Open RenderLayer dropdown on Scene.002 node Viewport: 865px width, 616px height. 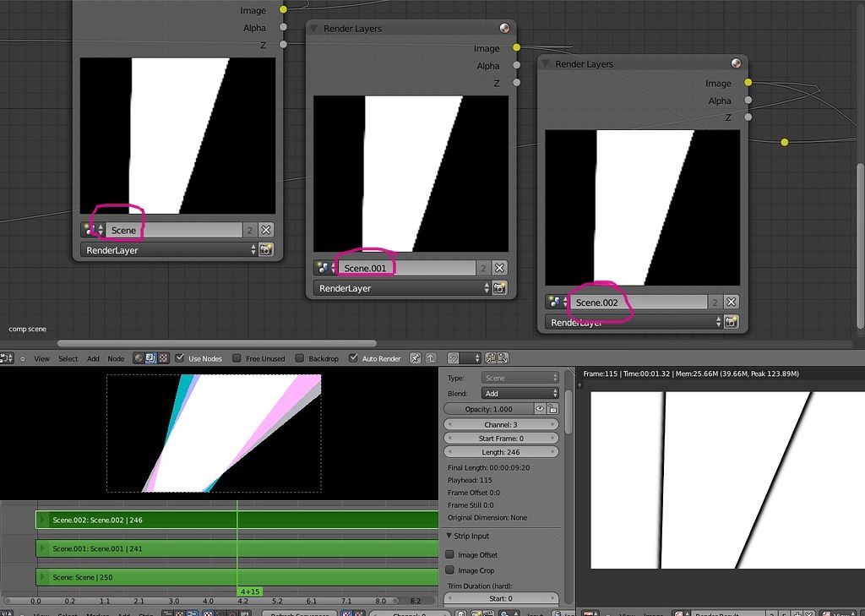(x=634, y=322)
